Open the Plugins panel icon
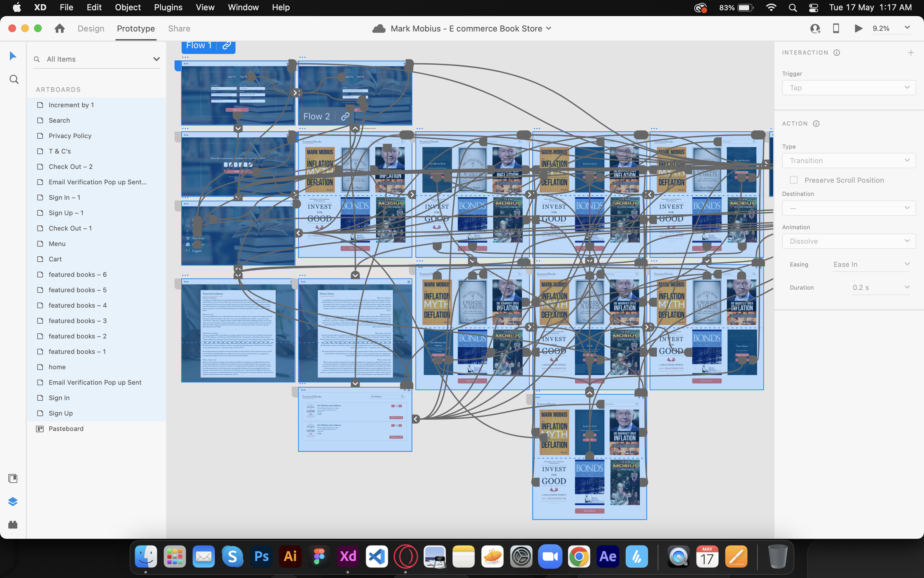 click(x=13, y=524)
